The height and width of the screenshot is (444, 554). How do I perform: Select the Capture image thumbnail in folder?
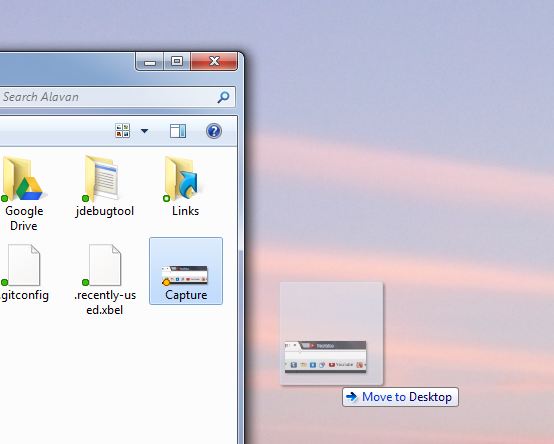pyautogui.click(x=185, y=275)
